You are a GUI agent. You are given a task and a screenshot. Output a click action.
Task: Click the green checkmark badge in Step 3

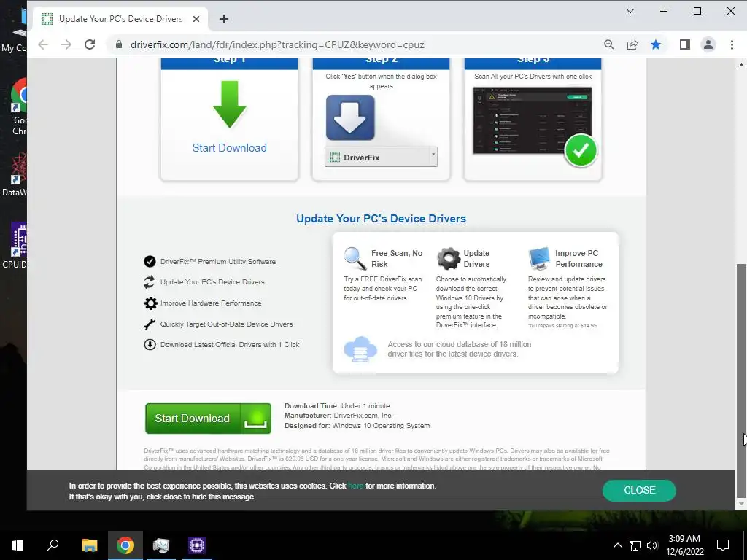(x=580, y=150)
